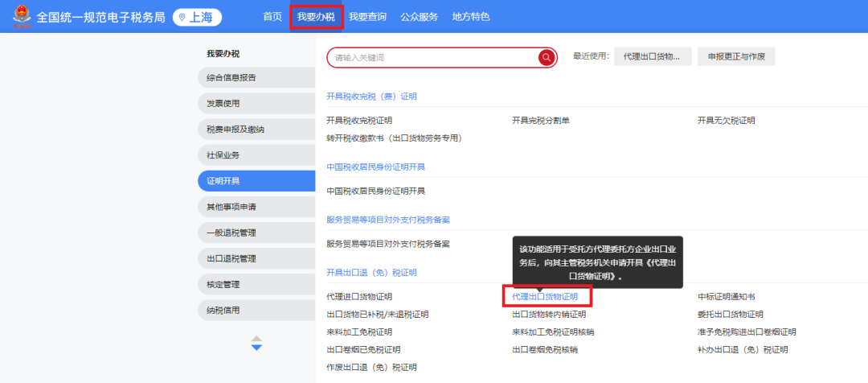Open the 开具税收完税证明 link
This screenshot has width=868, height=383.
coord(359,121)
